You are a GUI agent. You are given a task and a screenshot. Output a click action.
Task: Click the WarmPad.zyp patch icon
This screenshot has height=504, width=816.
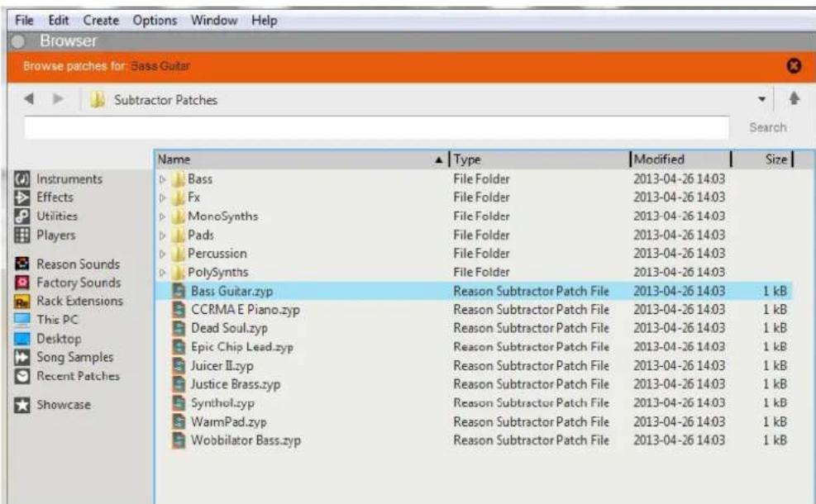(179, 422)
